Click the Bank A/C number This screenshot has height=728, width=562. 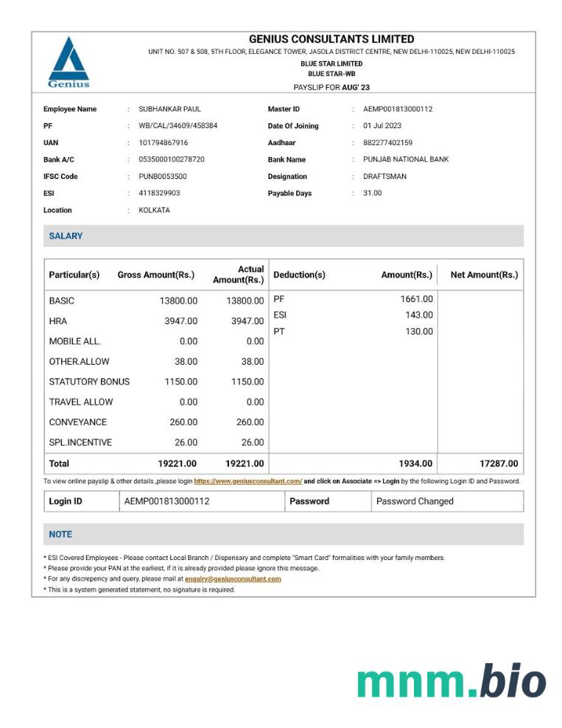(171, 160)
